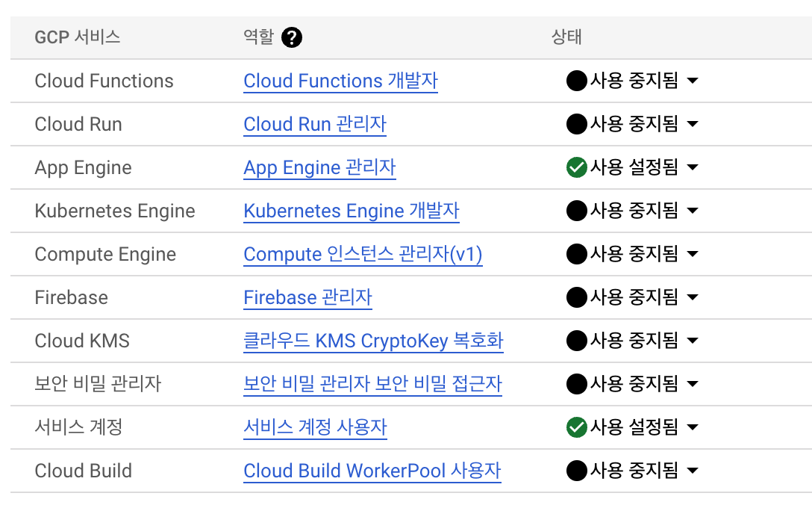Screen dimensions: 812x505
Task: Click 사용 설정됨 status text for 서비스 계정
Action: pos(634,427)
